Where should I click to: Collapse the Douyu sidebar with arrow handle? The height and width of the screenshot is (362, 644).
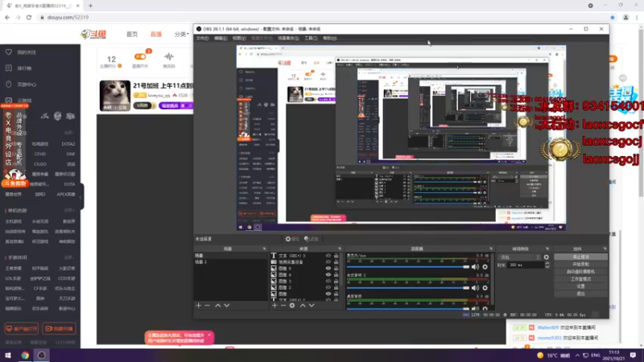(x=81, y=197)
